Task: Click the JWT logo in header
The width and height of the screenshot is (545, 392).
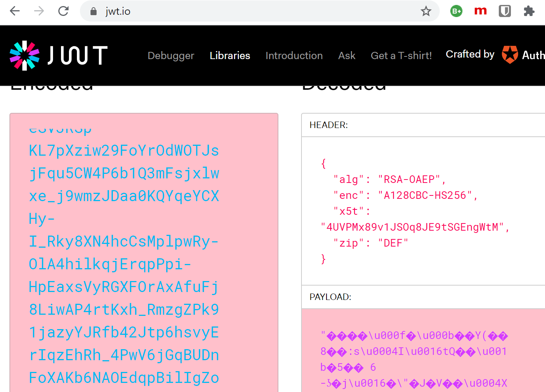Action: pyautogui.click(x=59, y=56)
